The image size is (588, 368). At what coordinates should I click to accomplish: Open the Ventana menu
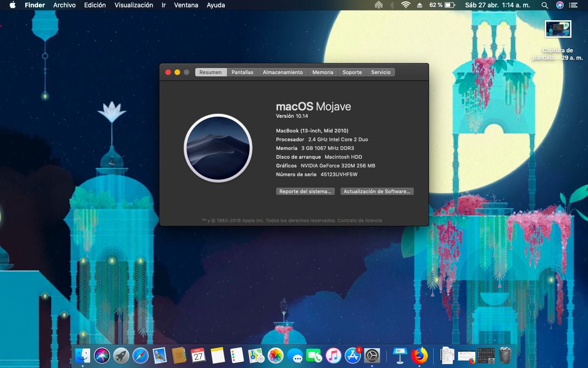[186, 5]
